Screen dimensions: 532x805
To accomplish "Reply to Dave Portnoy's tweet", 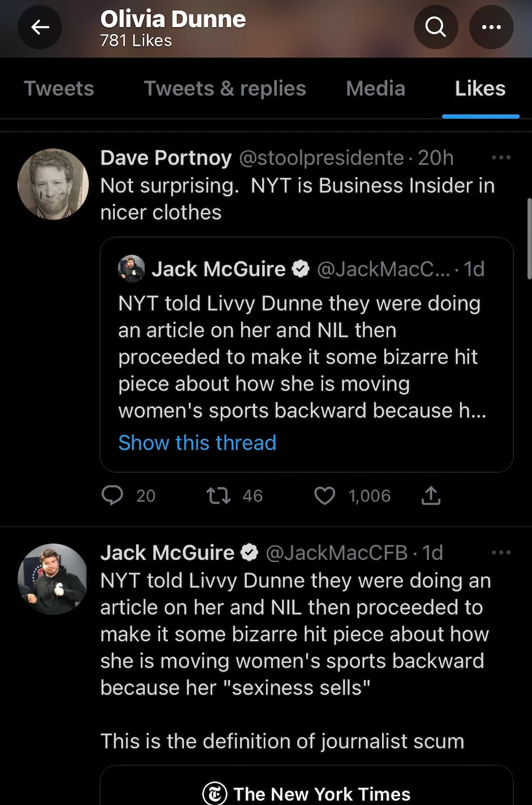I will [x=112, y=496].
